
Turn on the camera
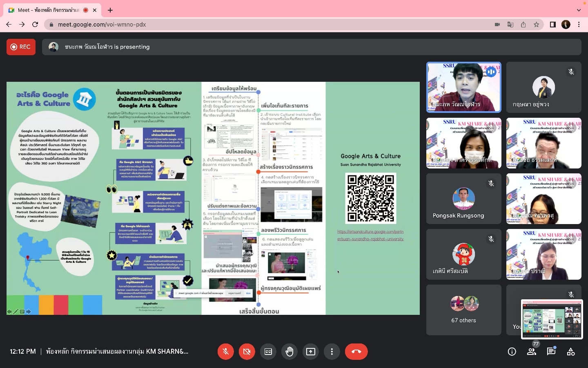tap(247, 352)
